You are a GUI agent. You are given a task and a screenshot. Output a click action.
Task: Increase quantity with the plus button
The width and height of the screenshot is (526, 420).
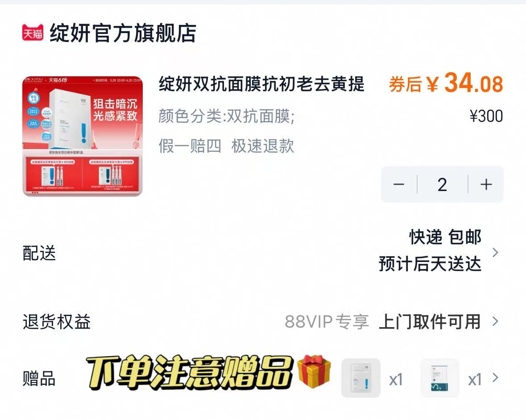(486, 184)
